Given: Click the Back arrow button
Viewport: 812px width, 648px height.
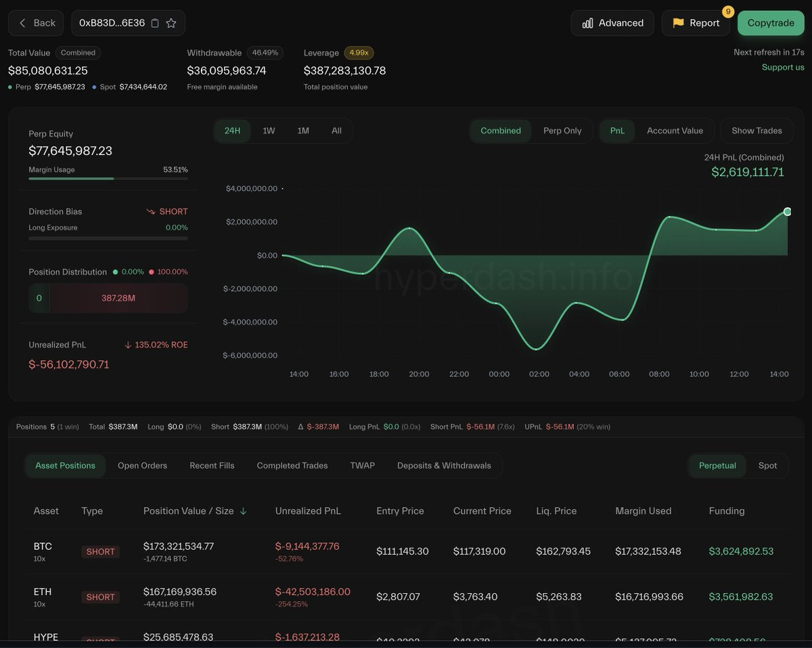Looking at the screenshot, I should pyautogui.click(x=36, y=23).
